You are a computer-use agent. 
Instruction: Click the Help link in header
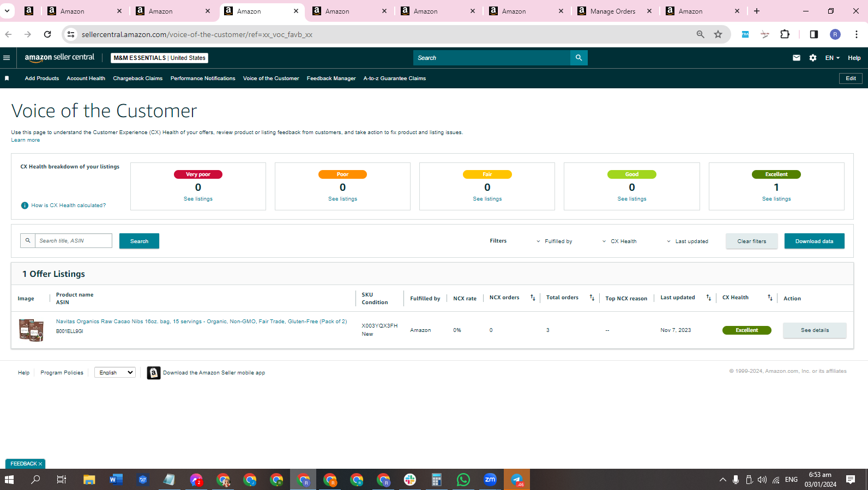pos(854,58)
